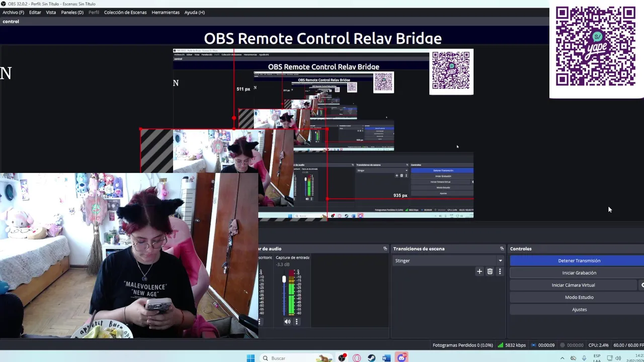Add a new scene transition
The height and width of the screenshot is (362, 644).
[x=479, y=271]
